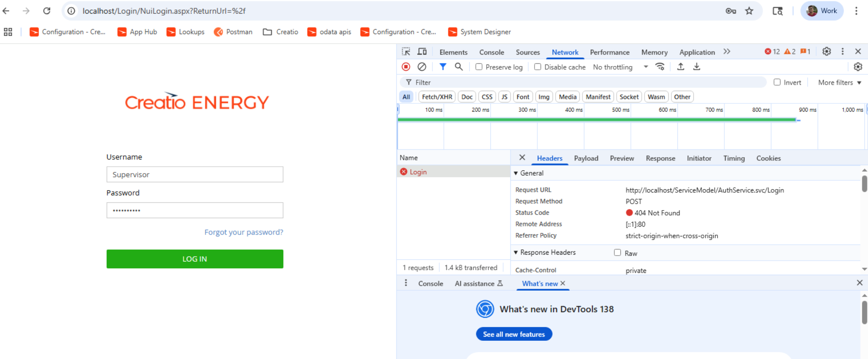
Task: Open network panel settings gear
Action: (858, 67)
